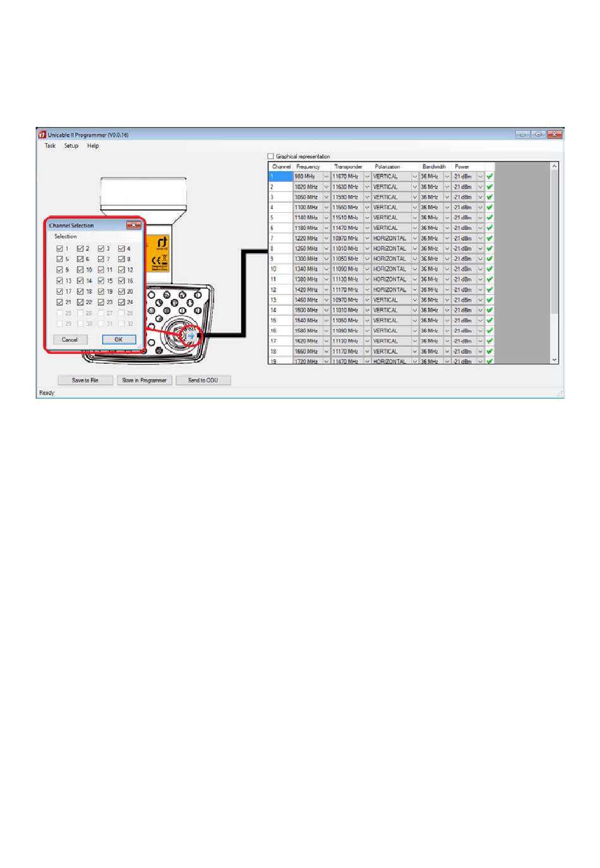
Task: Uncheck channel 4 in Channel Selection
Action: [x=122, y=248]
